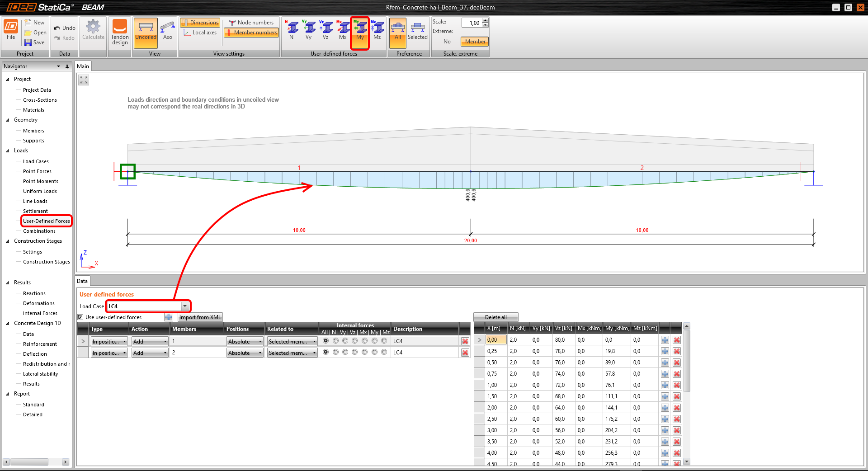Switch to Axo view

pos(167,31)
